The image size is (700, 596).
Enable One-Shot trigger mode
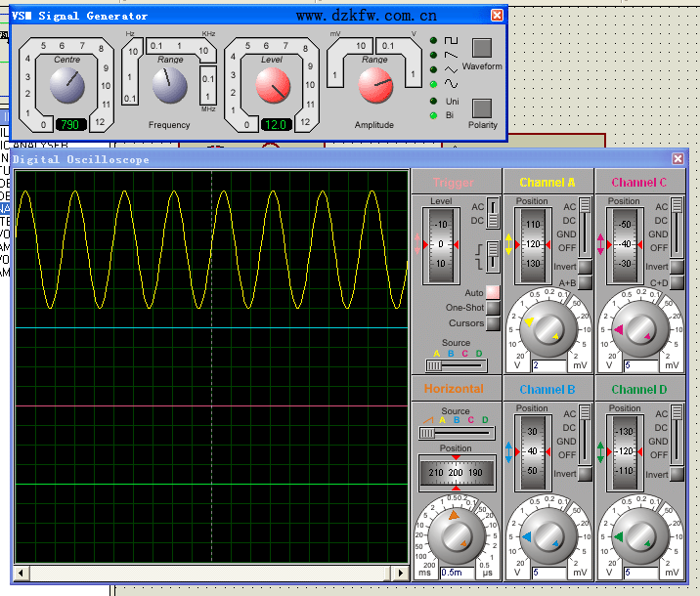(x=493, y=308)
